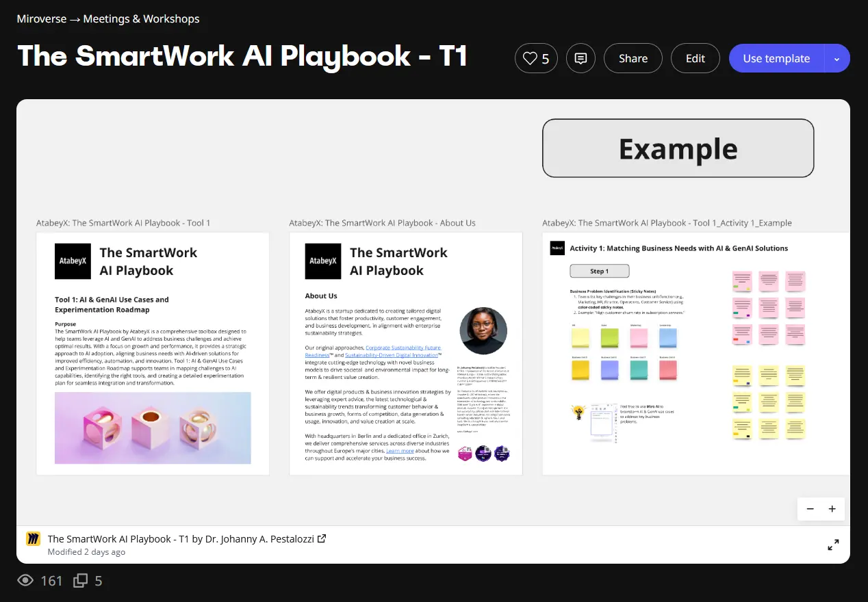The image size is (868, 602).
Task: Select the Example label box
Action: pos(678,148)
